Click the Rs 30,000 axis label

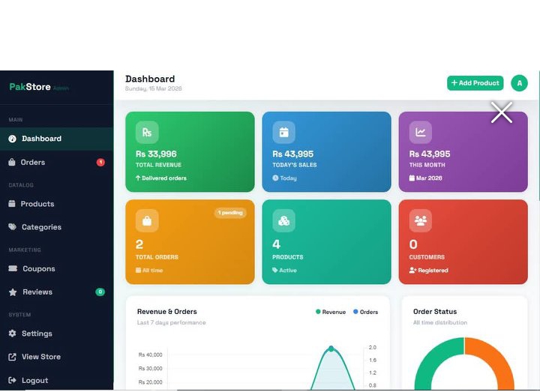coord(150,368)
